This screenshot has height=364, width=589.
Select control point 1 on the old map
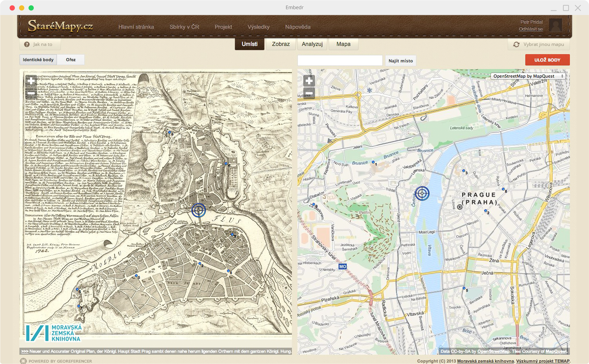(x=226, y=164)
